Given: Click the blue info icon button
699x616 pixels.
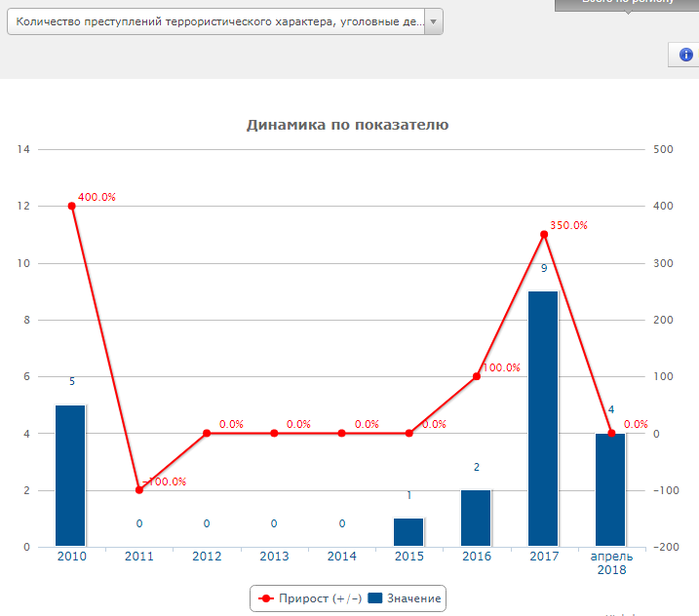Looking at the screenshot, I should click(x=685, y=55).
